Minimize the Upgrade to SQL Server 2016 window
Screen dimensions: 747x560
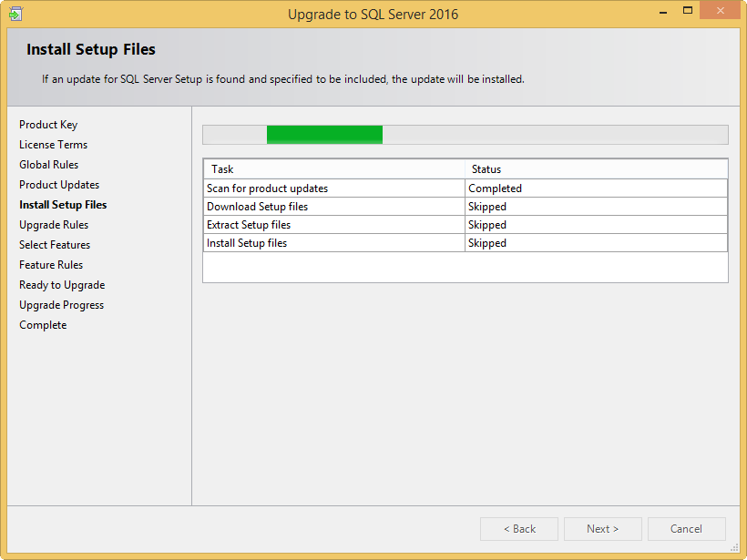pos(662,12)
